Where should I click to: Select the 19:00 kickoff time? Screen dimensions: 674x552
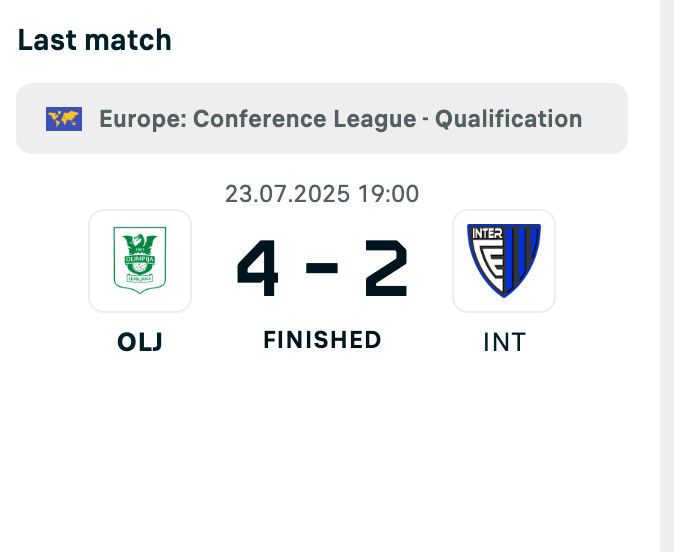pos(388,194)
